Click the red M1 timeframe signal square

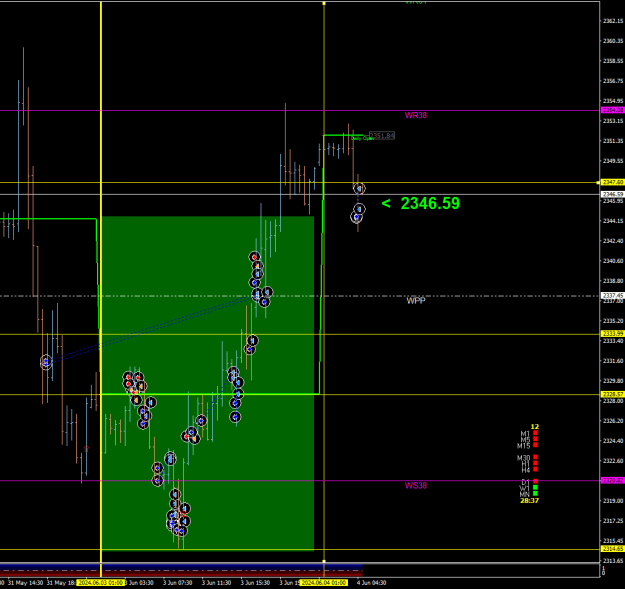point(535,433)
